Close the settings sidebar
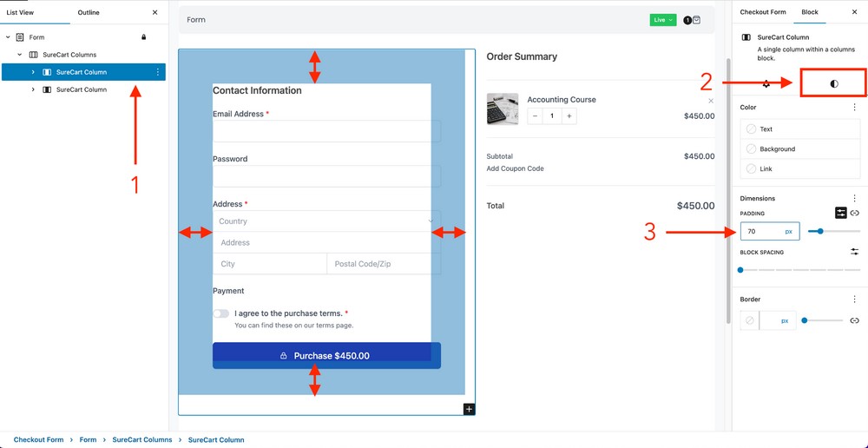Screen dimensions: 868x448 tap(854, 11)
